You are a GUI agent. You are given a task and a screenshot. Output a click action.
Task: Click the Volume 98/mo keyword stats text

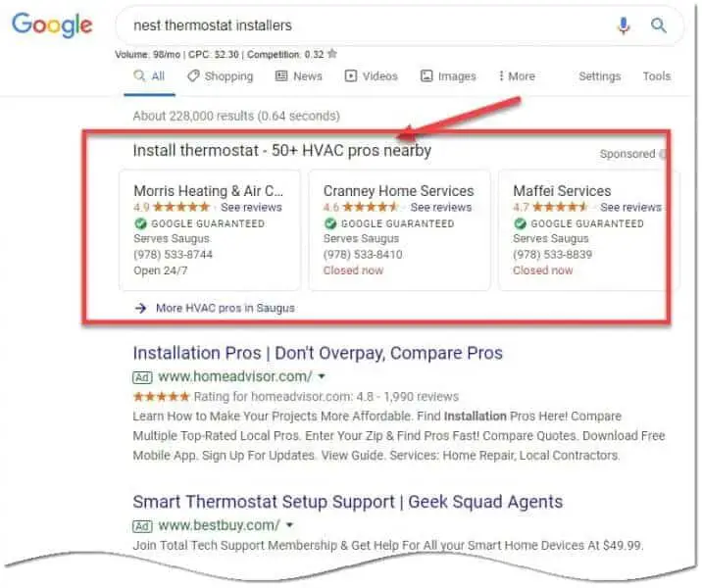219,55
